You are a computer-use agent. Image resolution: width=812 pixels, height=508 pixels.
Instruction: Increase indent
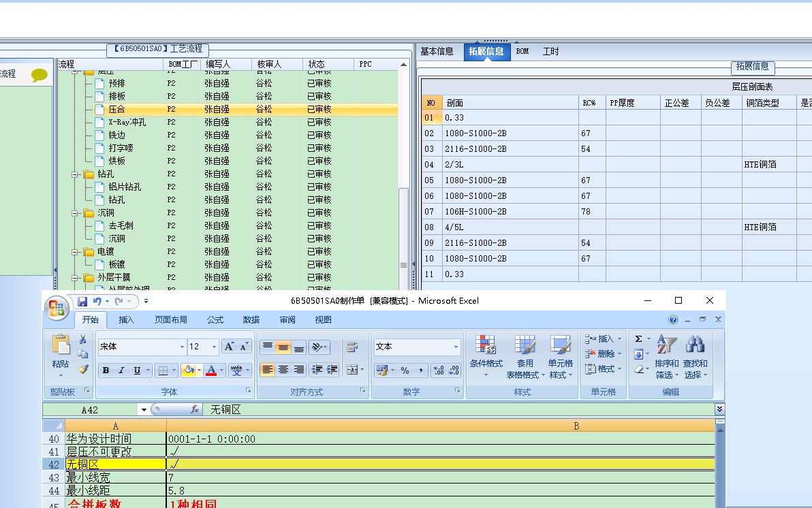[x=332, y=370]
